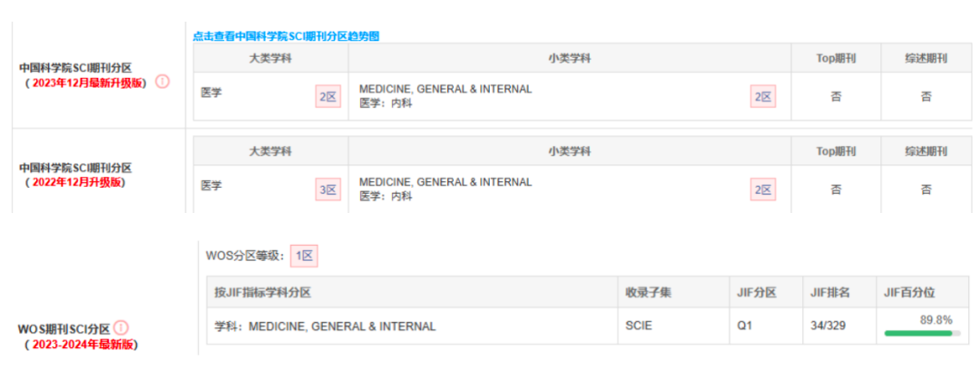Click info icon next to WOS期刊SCI分区
Image resolution: width=980 pixels, height=389 pixels.
coord(122,327)
